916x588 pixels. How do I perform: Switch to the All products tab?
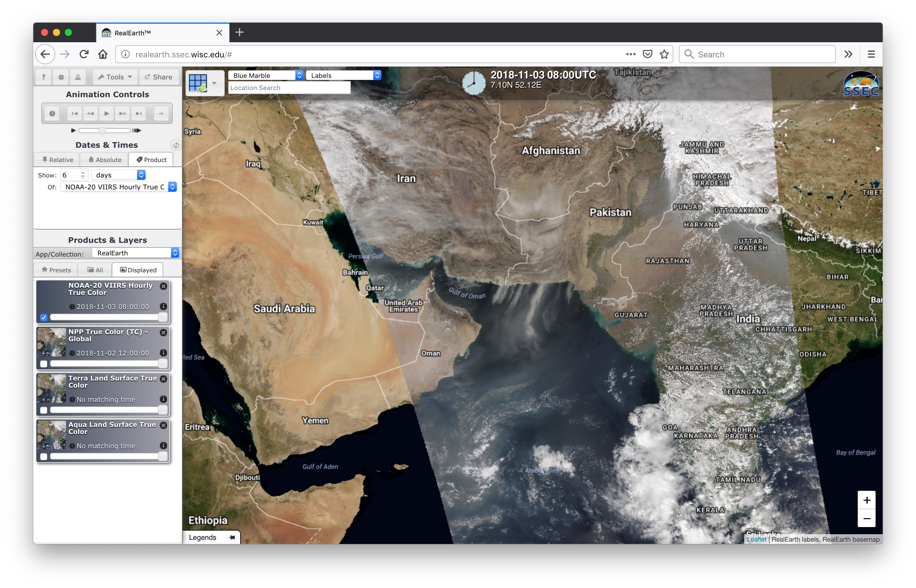point(95,270)
